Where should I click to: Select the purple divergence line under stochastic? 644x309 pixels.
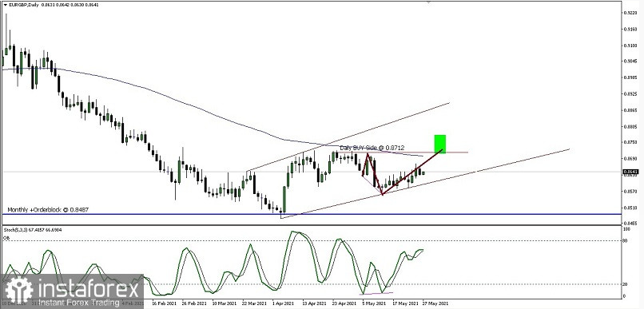tap(376, 293)
